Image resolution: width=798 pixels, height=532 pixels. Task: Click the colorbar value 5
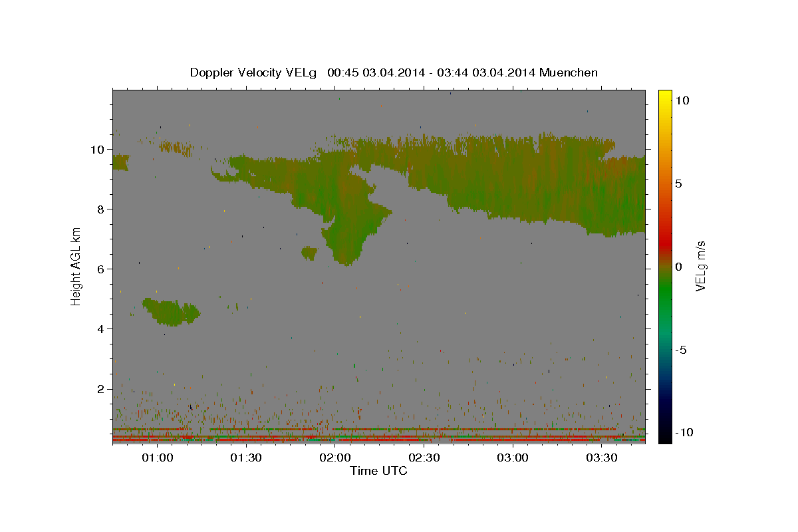pyautogui.click(x=679, y=184)
